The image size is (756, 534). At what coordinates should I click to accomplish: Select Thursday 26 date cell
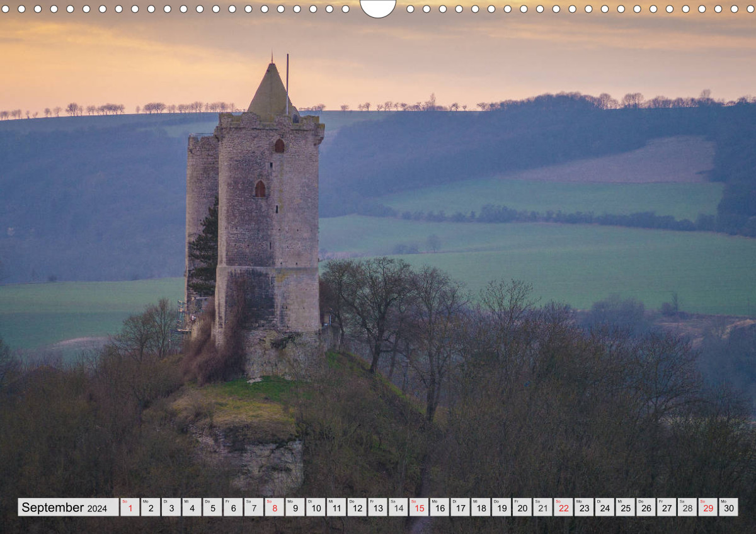tap(646, 508)
